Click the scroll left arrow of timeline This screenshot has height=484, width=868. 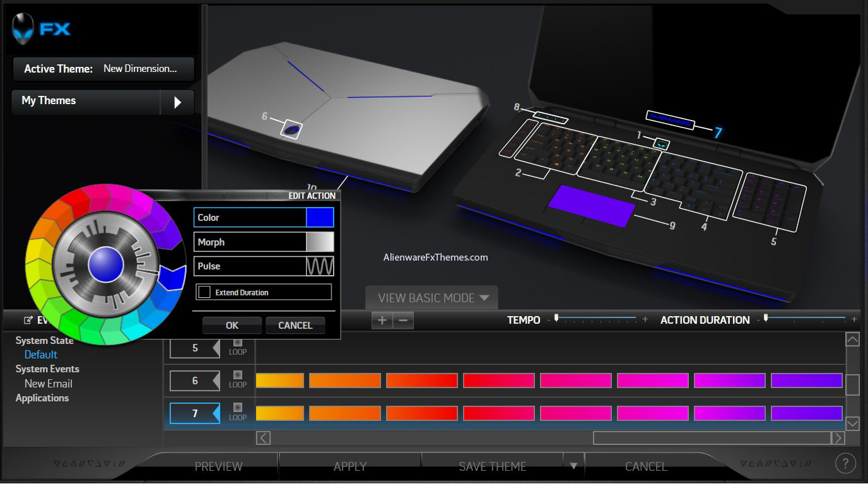(264, 437)
